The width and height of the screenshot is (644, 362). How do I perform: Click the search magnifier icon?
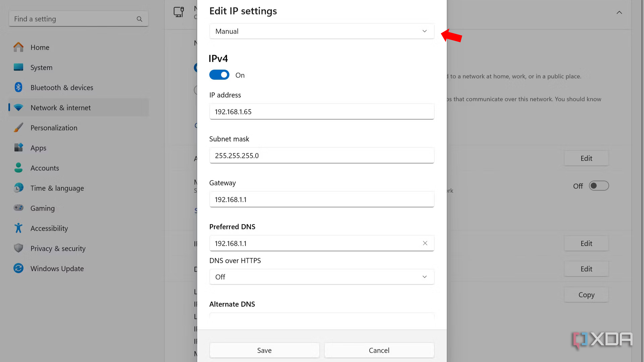coord(140,19)
